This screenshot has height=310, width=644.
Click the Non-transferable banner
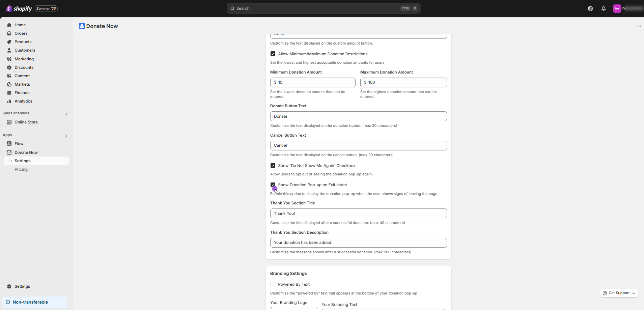(x=35, y=302)
